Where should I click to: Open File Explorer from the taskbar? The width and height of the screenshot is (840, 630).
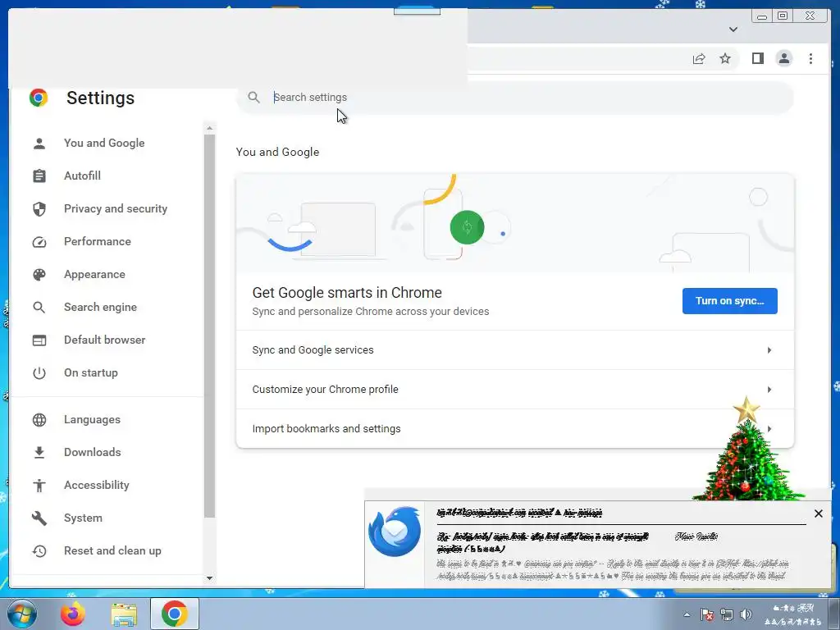tap(124, 614)
